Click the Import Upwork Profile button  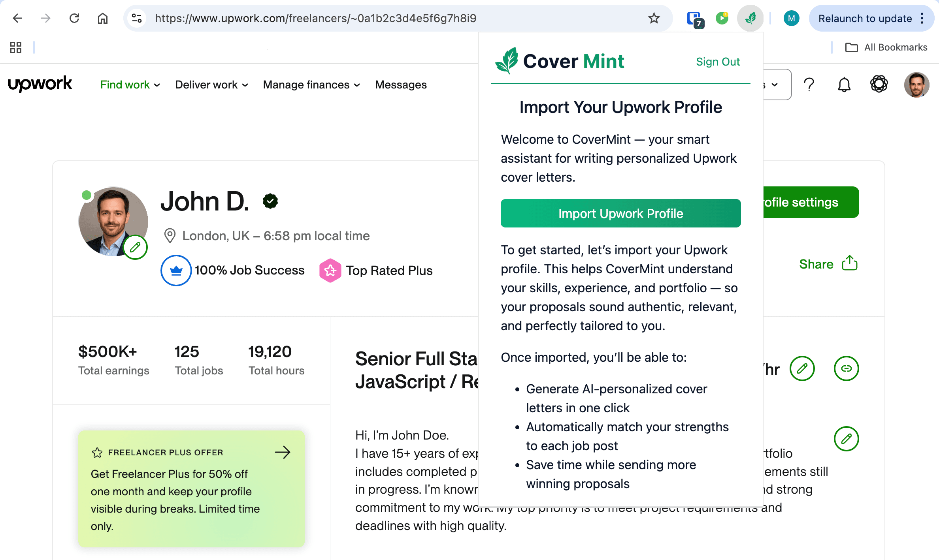pos(620,213)
